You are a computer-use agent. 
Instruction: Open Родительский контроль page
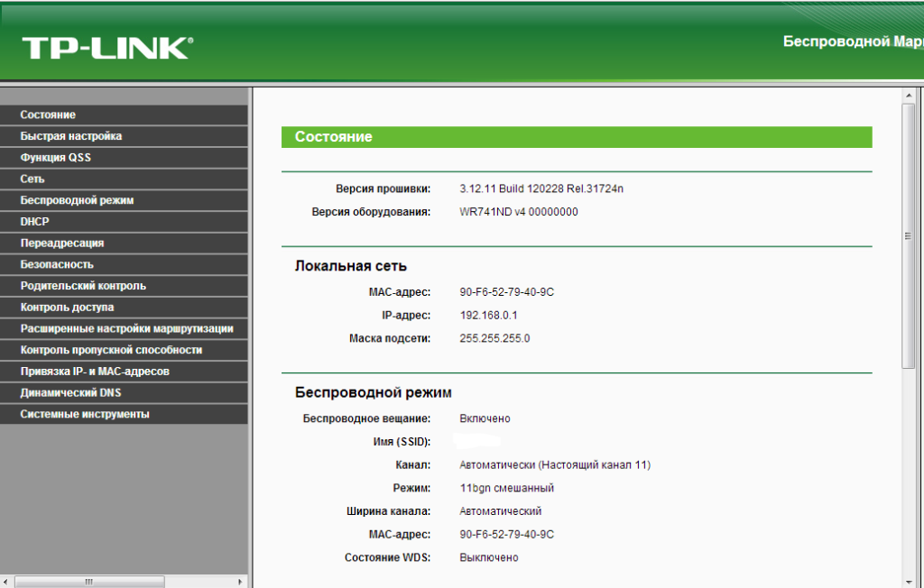83,286
